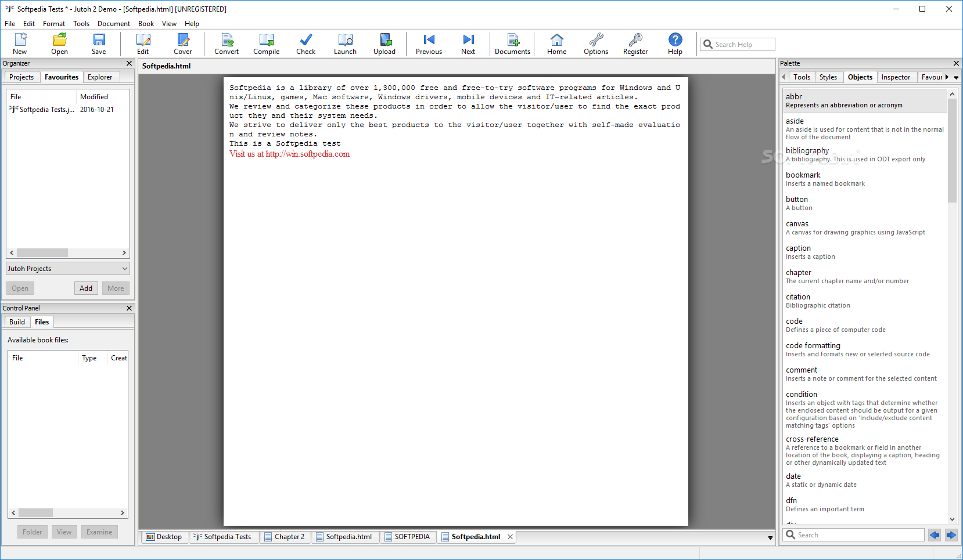
Task: Open the Jutoh Projects dropdown
Action: (x=68, y=269)
